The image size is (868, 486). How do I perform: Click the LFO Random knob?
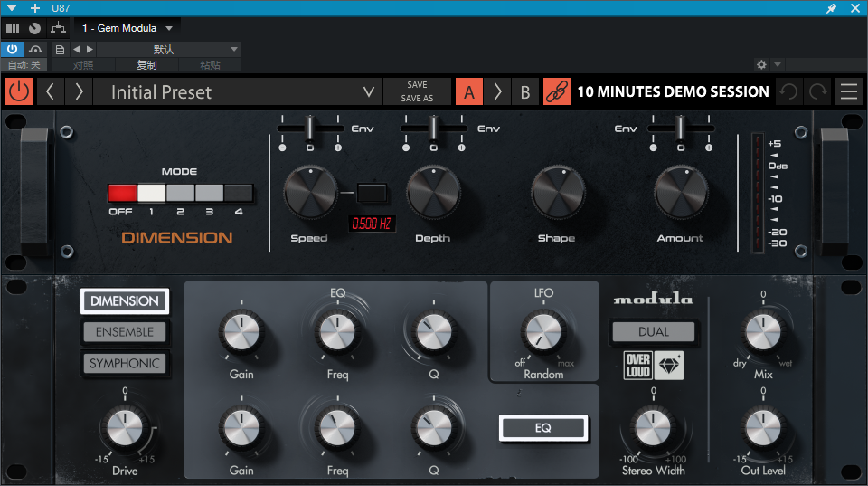click(543, 332)
